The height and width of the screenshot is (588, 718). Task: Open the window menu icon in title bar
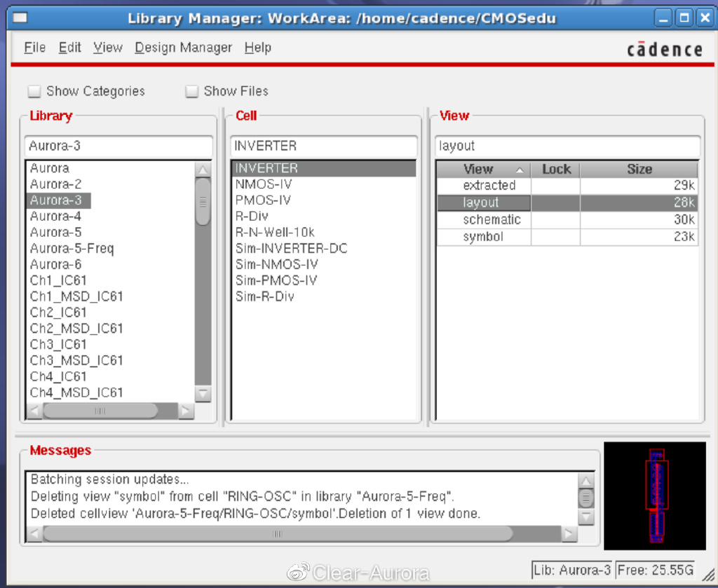coord(20,18)
